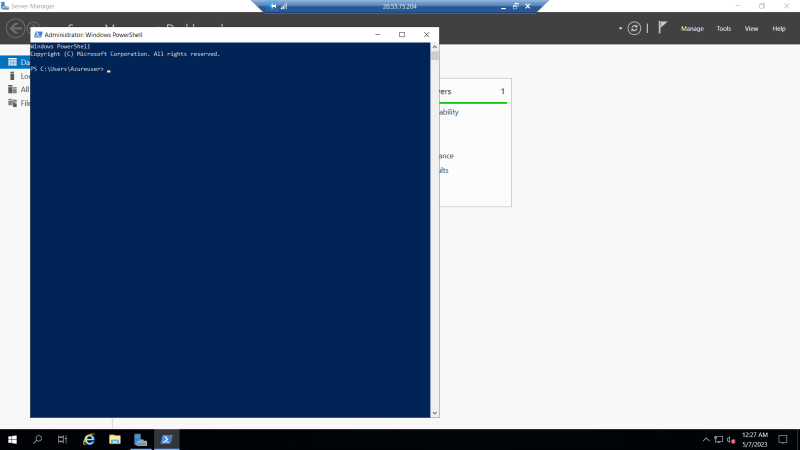
Task: Open the taskbar clock showing 12:27 AM
Action: pyautogui.click(x=755, y=439)
